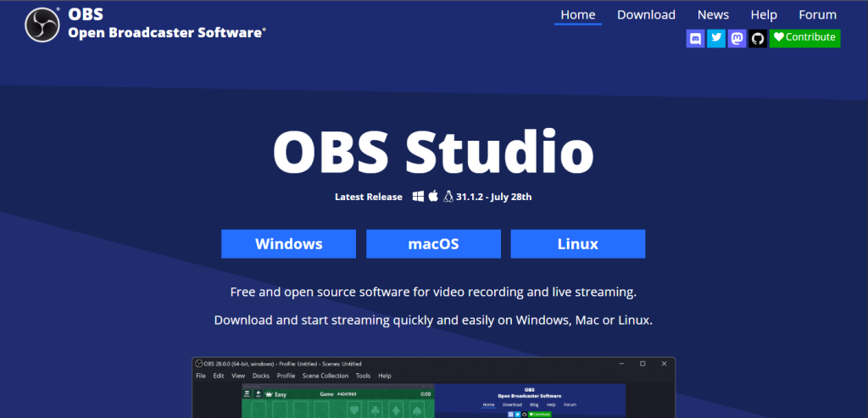The image size is (868, 418).
Task: Click the Windows logo beside Latest Release
Action: click(x=418, y=197)
